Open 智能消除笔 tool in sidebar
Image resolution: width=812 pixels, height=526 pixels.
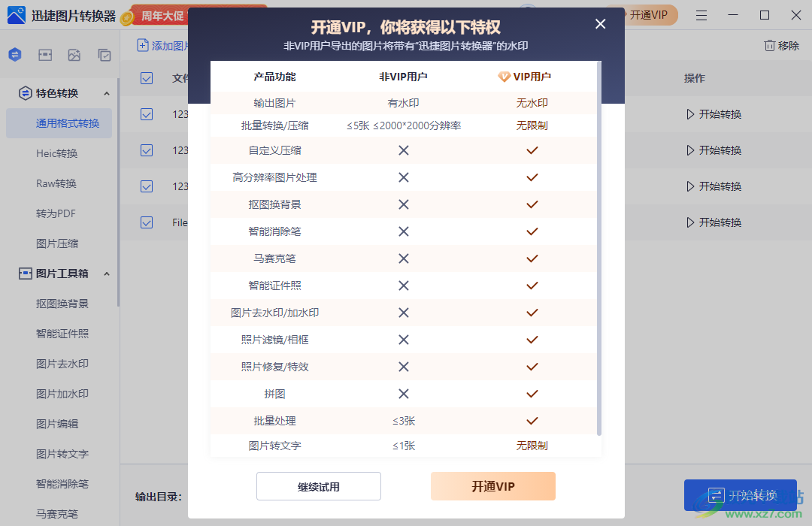click(62, 484)
